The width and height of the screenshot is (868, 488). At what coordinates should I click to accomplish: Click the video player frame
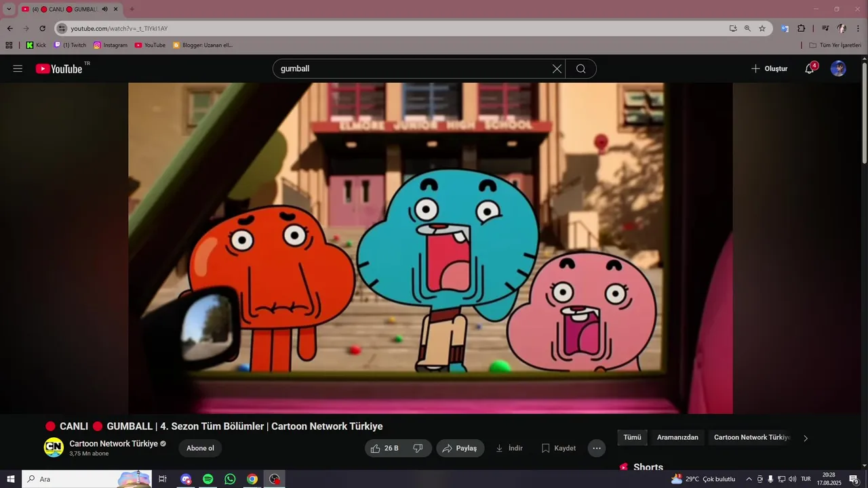[x=431, y=248]
